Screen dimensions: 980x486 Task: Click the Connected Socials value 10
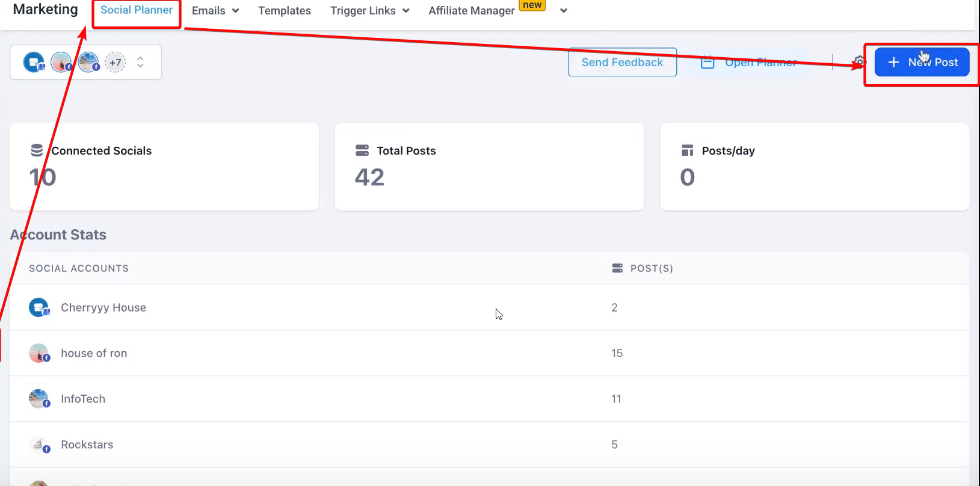[x=43, y=177]
